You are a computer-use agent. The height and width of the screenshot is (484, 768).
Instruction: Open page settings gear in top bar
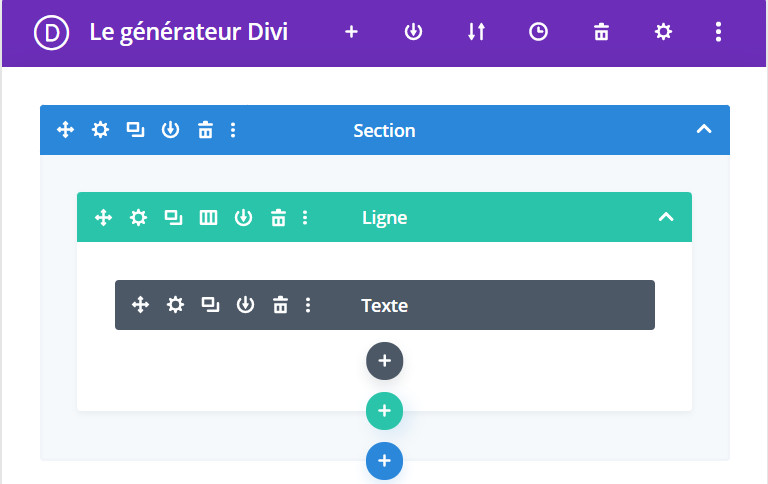663,32
